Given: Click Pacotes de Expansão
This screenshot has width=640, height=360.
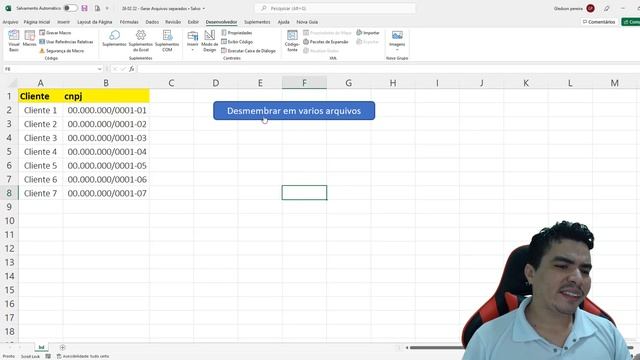Looking at the screenshot, I should pos(326,42).
